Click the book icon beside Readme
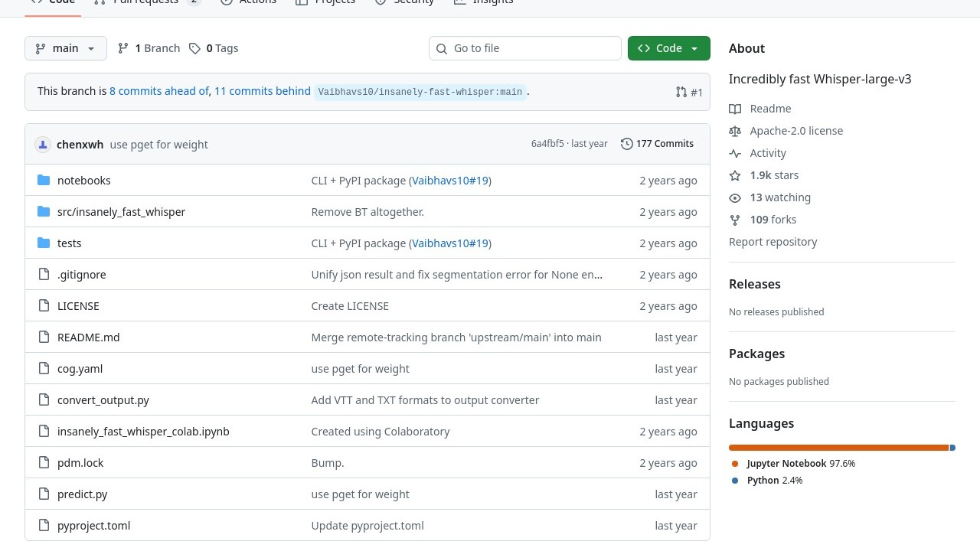980x551 pixels. point(735,109)
